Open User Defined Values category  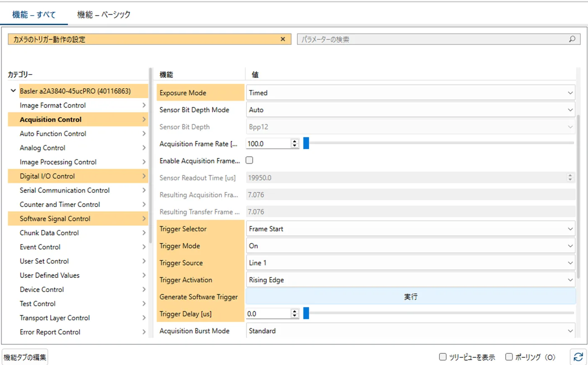click(x=78, y=275)
